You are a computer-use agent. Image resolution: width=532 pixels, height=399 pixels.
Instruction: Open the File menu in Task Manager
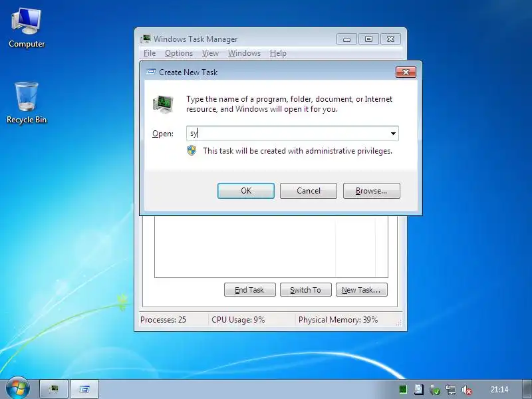pyautogui.click(x=150, y=53)
